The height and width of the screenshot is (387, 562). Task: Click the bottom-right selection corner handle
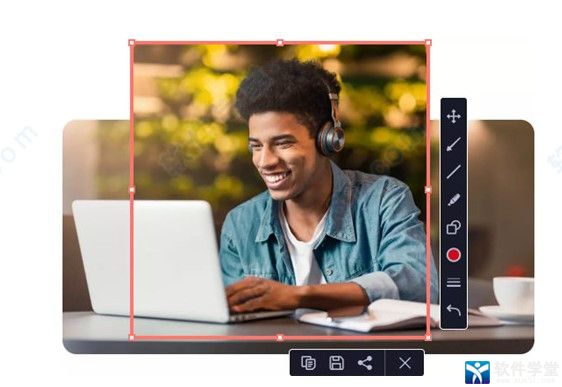(428, 338)
